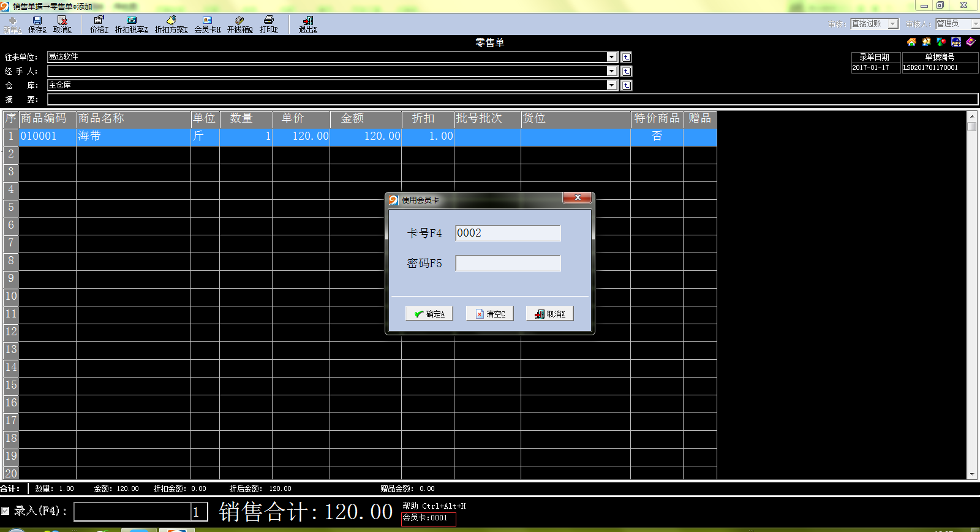Open the cash drawer with 开钱箱
The width and height of the screenshot is (980, 532).
point(239,24)
